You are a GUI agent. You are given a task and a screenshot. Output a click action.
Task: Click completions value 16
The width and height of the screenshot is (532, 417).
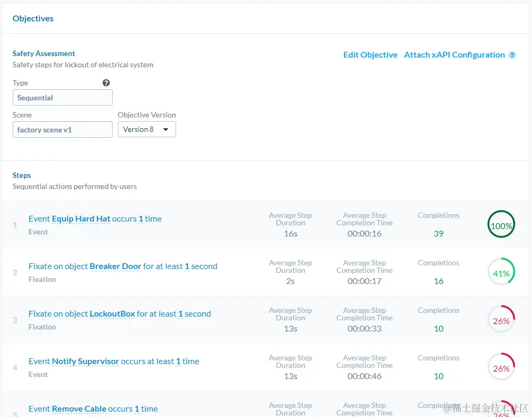[x=439, y=281]
